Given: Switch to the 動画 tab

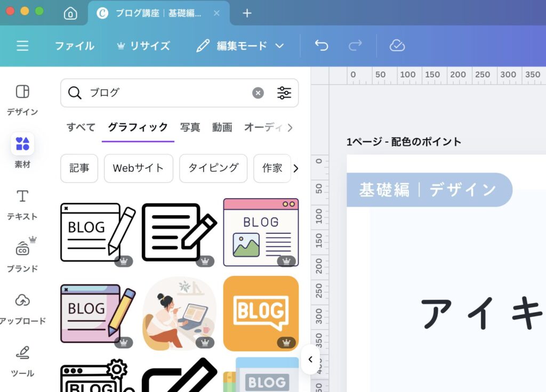Looking at the screenshot, I should coord(222,127).
